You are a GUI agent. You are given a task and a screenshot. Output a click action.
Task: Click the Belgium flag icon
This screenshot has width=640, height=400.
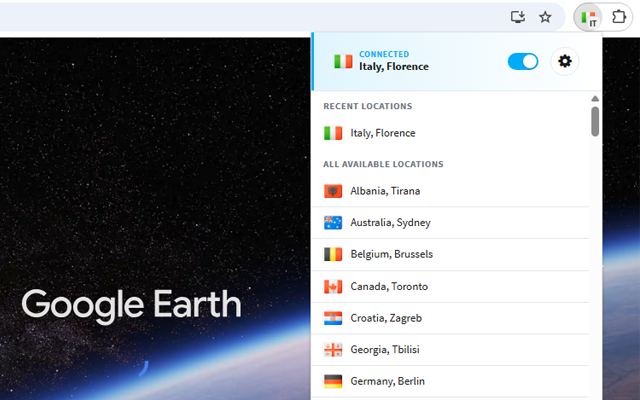click(333, 254)
